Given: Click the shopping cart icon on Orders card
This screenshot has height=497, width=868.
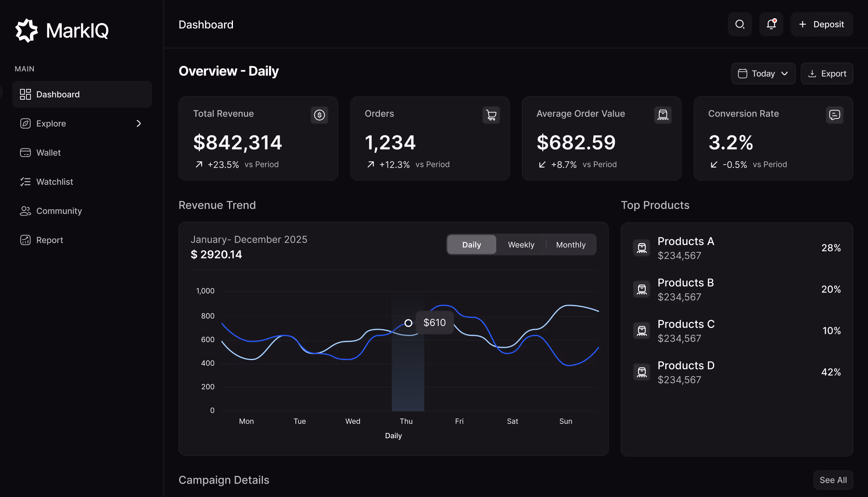Looking at the screenshot, I should click(491, 115).
